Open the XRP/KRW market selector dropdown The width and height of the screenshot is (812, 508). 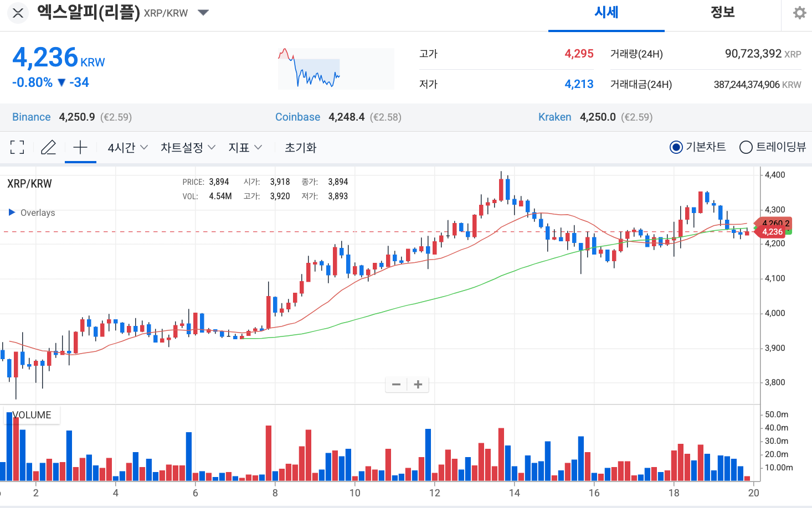tap(203, 13)
